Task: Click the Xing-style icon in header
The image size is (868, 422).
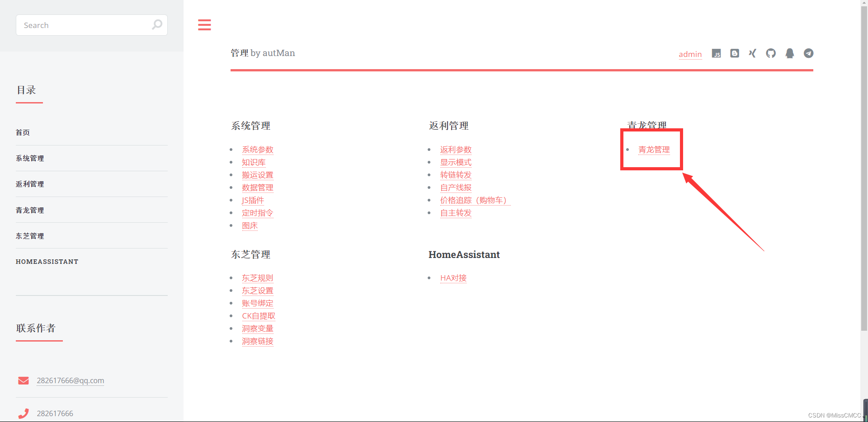Action: 752,53
